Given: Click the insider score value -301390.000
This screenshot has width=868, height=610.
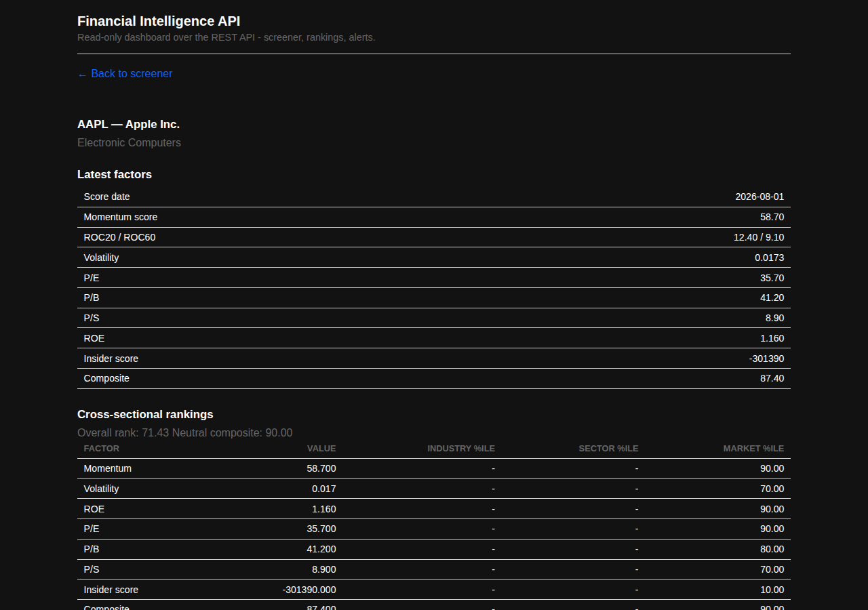Looking at the screenshot, I should pos(309,590).
